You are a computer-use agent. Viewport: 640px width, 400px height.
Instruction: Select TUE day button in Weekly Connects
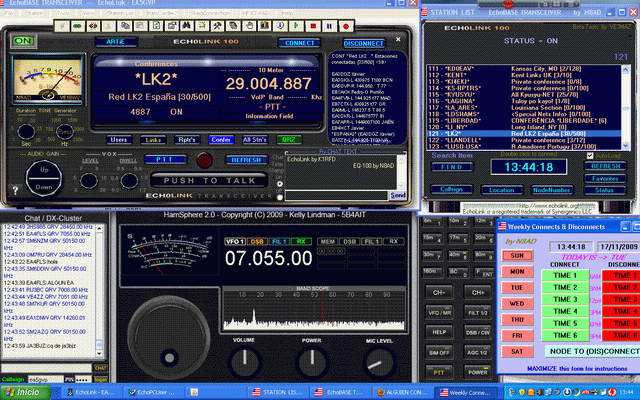(x=517, y=287)
